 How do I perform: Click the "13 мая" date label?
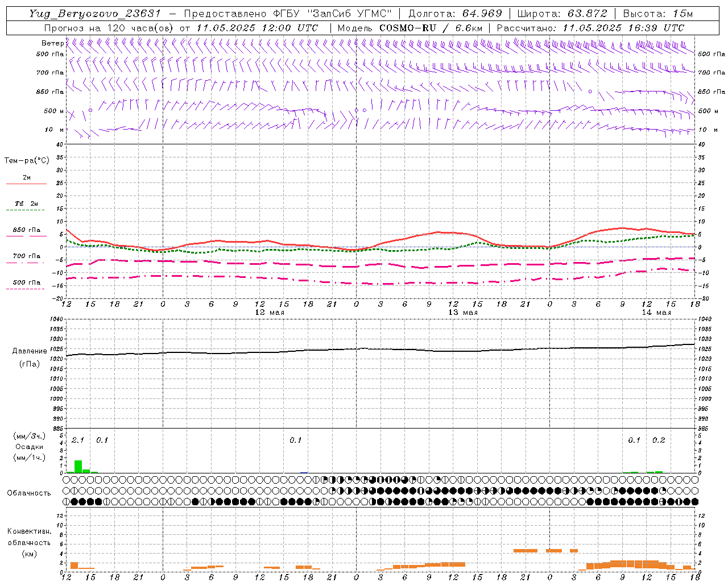[463, 313]
